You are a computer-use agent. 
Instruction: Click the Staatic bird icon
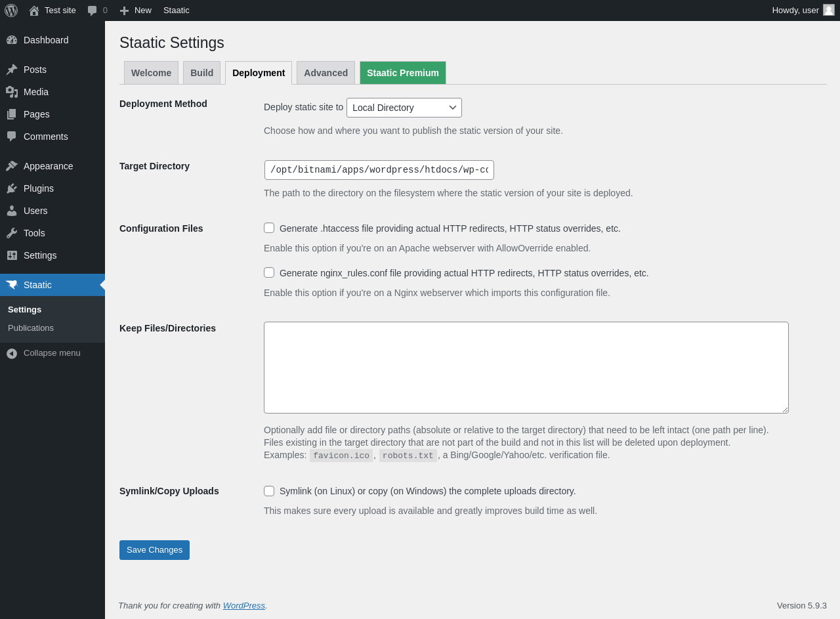(x=12, y=285)
